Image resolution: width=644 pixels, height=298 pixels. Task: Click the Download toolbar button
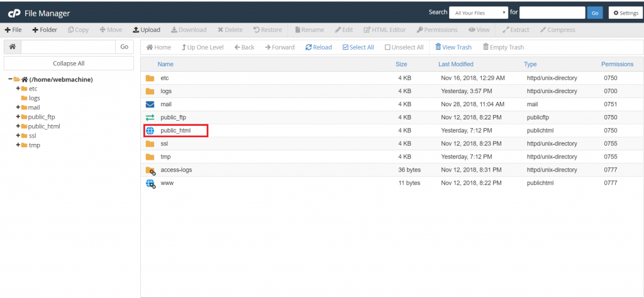(x=189, y=30)
